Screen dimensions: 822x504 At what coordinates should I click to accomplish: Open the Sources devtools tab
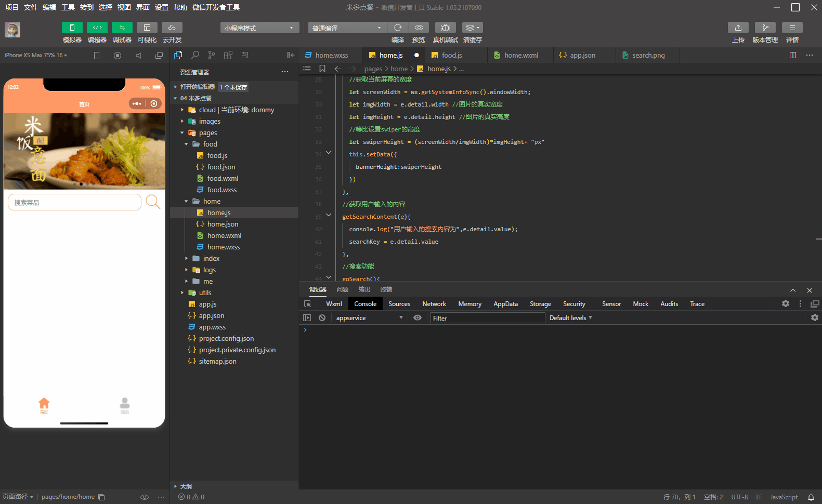tap(399, 304)
